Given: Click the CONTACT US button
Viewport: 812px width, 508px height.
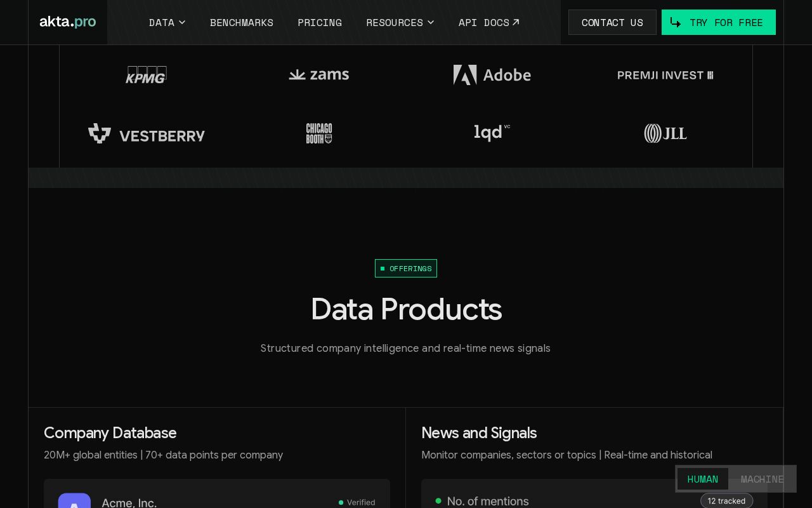Looking at the screenshot, I should point(612,22).
